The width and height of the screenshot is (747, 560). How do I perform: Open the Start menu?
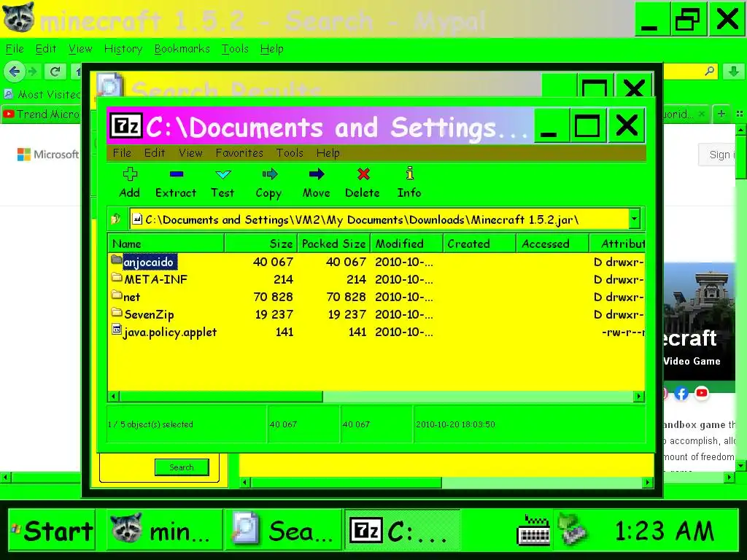point(52,530)
